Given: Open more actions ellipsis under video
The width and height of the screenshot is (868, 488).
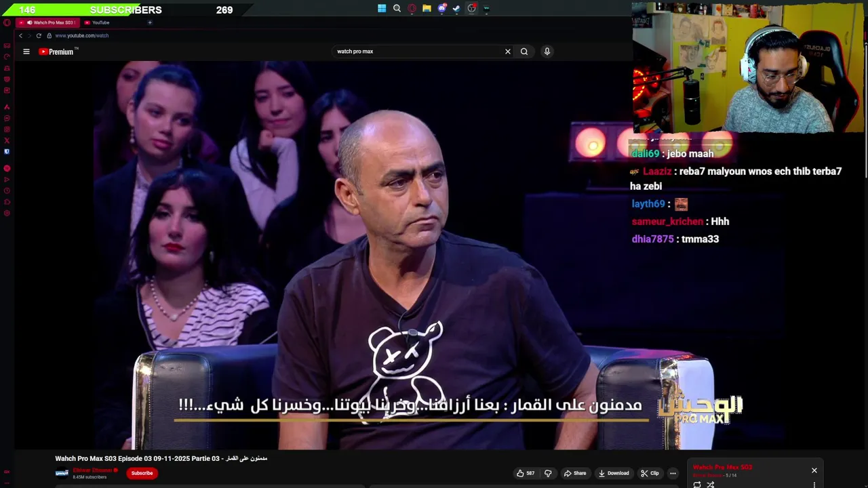Looking at the screenshot, I should click(673, 473).
